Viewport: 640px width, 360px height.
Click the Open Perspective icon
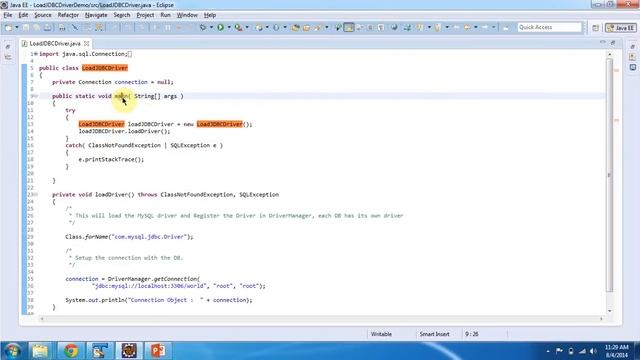tap(596, 28)
